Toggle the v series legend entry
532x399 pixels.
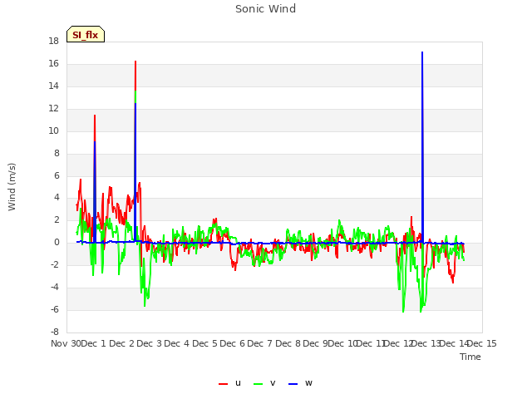[x=264, y=383]
